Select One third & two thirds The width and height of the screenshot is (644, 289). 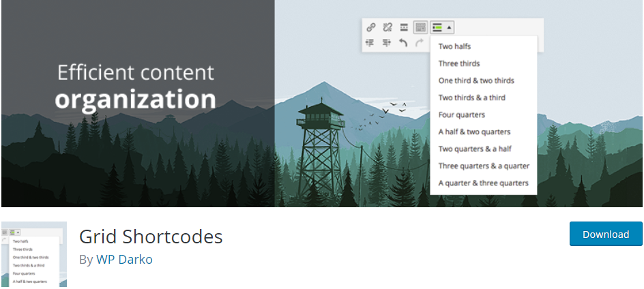point(476,80)
